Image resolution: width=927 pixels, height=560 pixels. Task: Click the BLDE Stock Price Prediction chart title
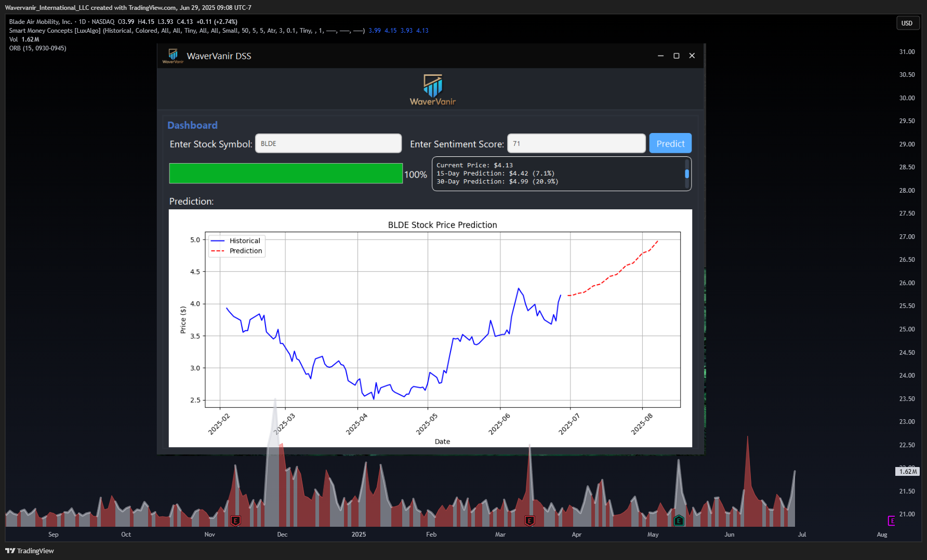tap(442, 225)
